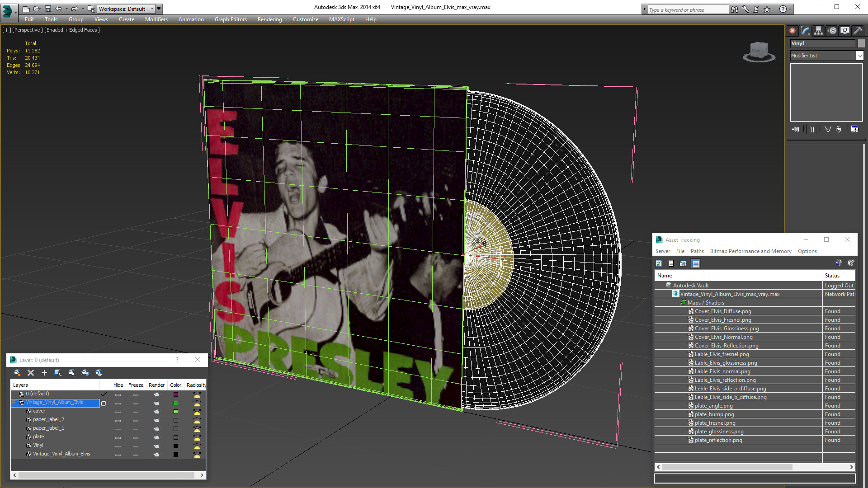868x488 pixels.
Task: Toggle Show End Result icon
Action: tap(812, 129)
